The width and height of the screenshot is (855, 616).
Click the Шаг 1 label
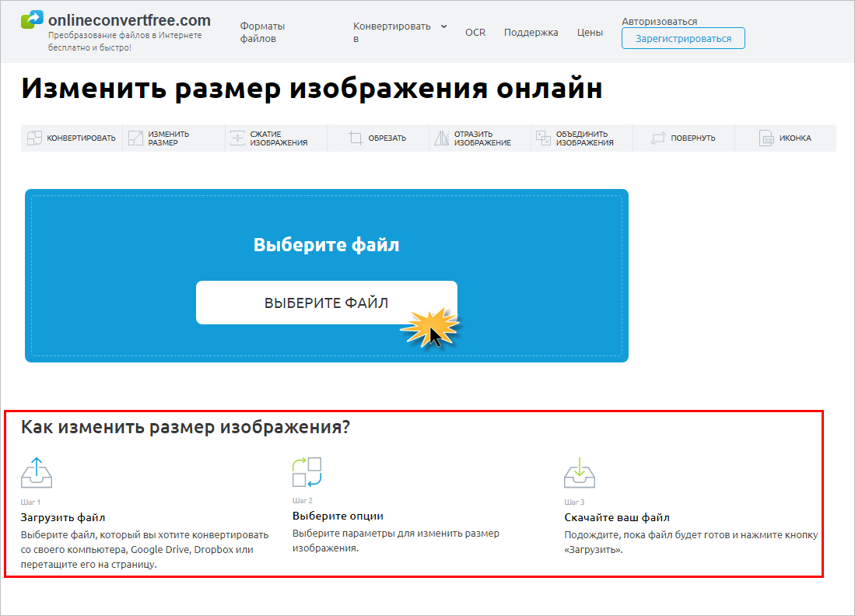click(30, 502)
